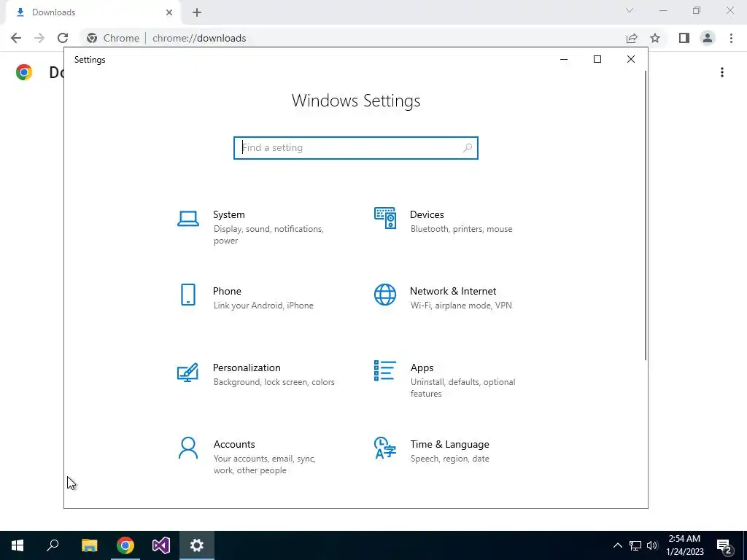This screenshot has width=747, height=560.
Task: Open the Time & Language icon
Action: tap(385, 448)
